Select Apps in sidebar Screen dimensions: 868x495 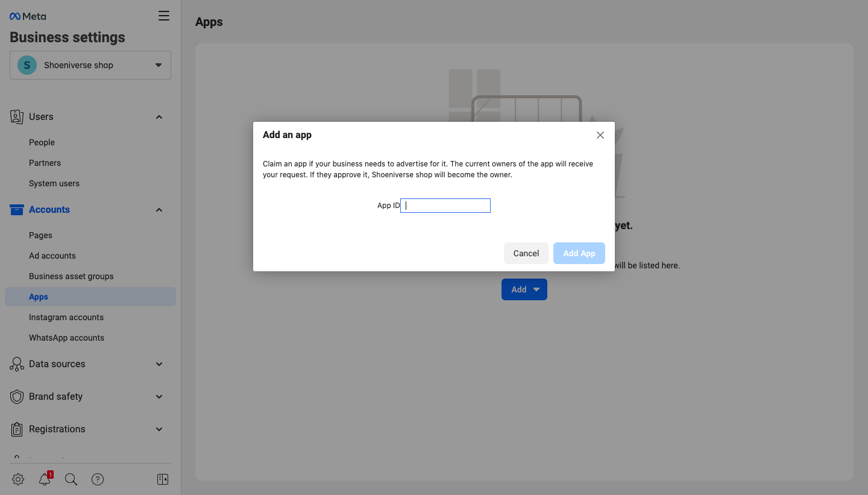pyautogui.click(x=90, y=297)
